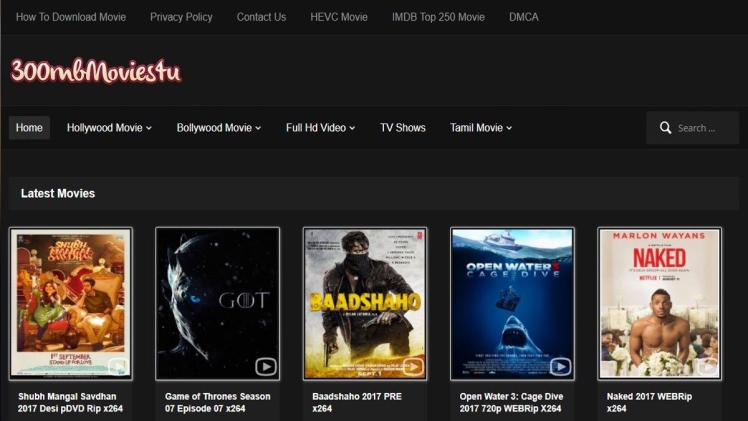Click play icon on Baadshaho poster
The image size is (748, 421).
point(413,366)
